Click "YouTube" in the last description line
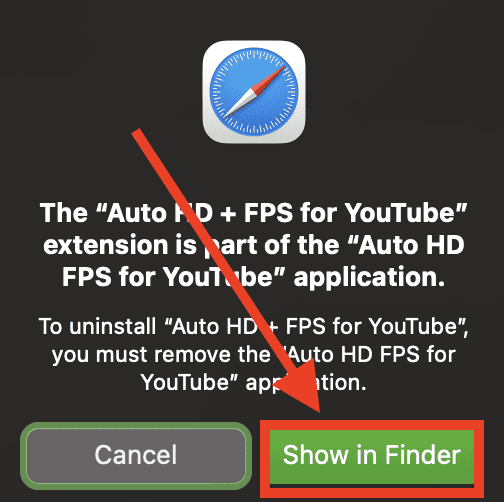The height and width of the screenshot is (502, 504). pos(185,382)
